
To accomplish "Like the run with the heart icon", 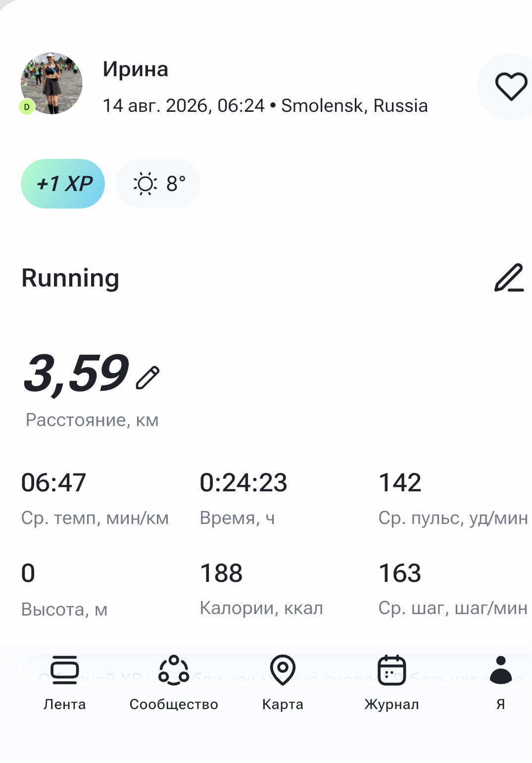I will (511, 87).
